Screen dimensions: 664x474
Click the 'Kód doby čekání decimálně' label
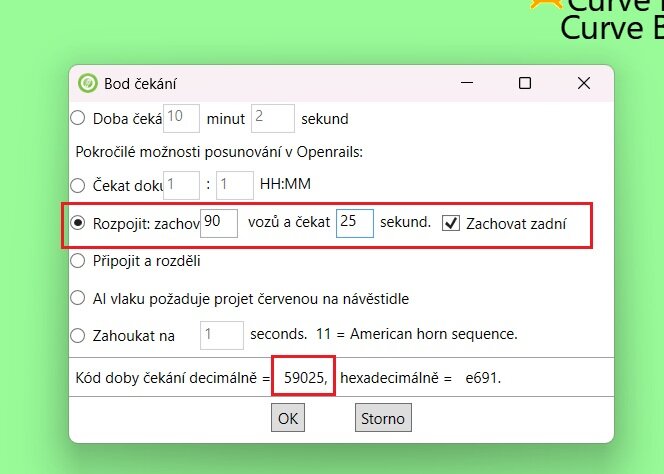click(x=166, y=377)
